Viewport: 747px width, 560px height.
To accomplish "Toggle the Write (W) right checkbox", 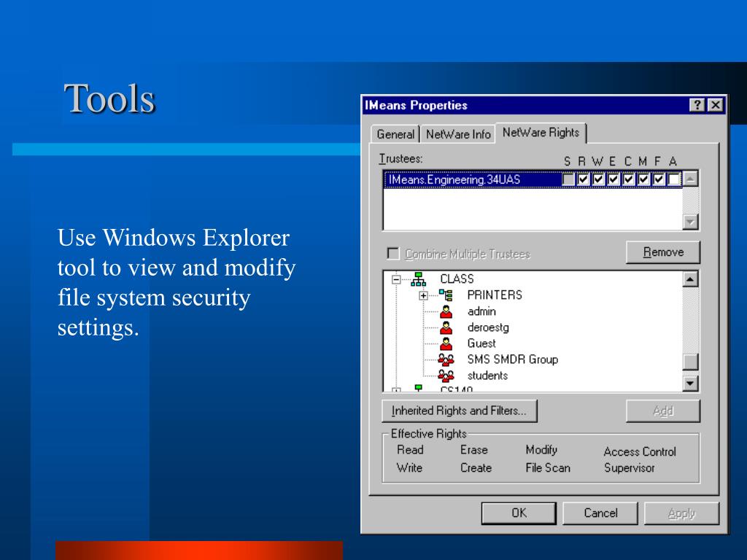I will click(598, 179).
